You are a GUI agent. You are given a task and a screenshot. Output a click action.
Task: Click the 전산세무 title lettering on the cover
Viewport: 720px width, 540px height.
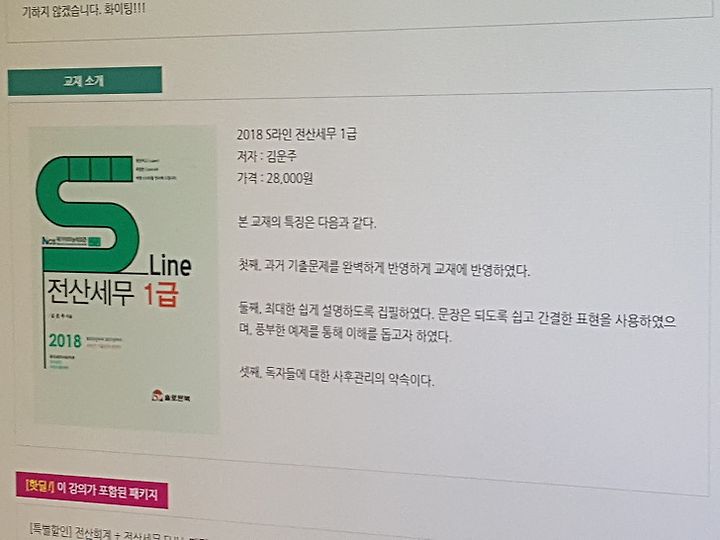coord(90,291)
